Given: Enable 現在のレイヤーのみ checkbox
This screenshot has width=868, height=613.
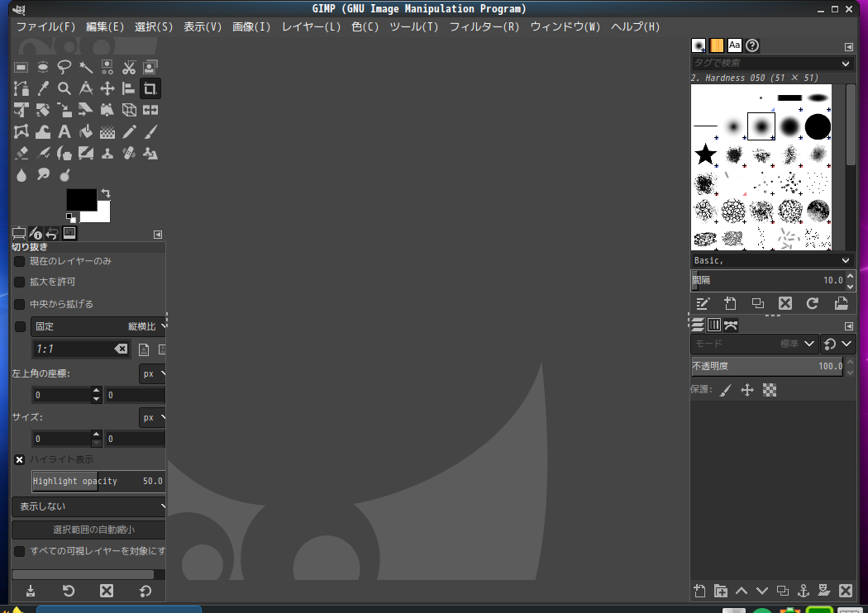Looking at the screenshot, I should [x=19, y=261].
